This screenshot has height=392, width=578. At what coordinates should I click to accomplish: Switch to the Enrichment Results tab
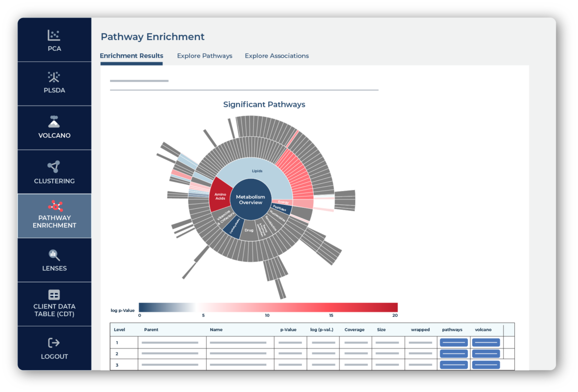point(131,56)
